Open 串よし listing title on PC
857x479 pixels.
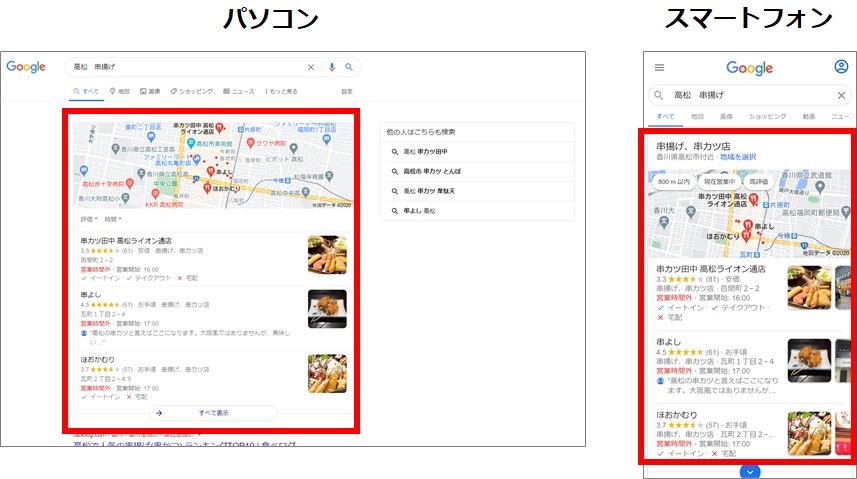click(91, 295)
